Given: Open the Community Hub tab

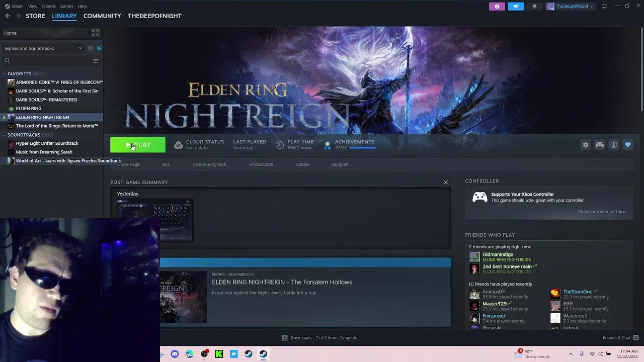Looking at the screenshot, I should pyautogui.click(x=209, y=164).
